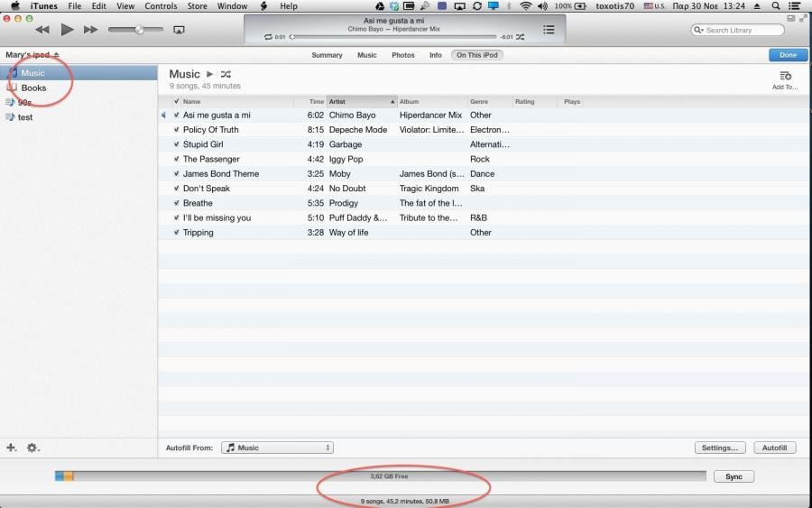812x508 pixels.
Task: Uncheck the Don't Speak checkbox
Action: (177, 188)
